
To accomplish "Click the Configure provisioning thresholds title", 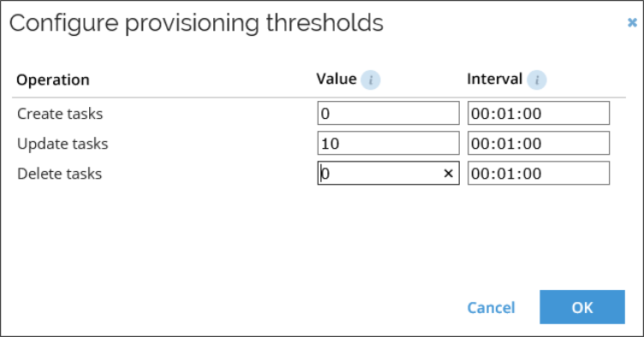I will click(196, 23).
